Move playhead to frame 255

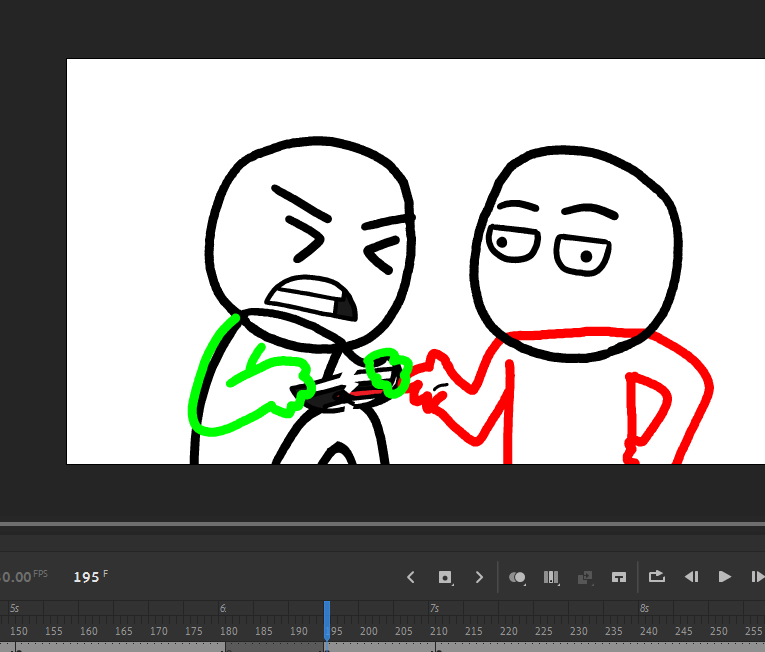[x=754, y=631]
